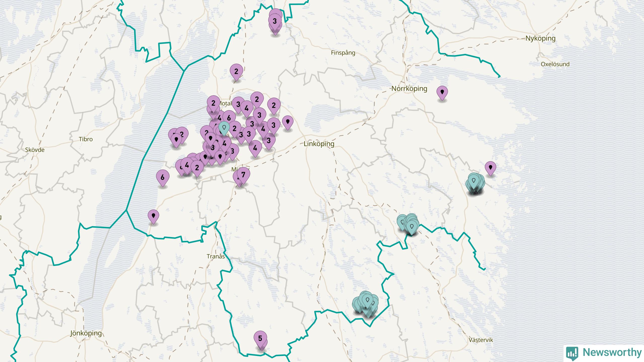This screenshot has width=644, height=362.
Task: Click the Oxelösund town label
Action: pos(555,64)
